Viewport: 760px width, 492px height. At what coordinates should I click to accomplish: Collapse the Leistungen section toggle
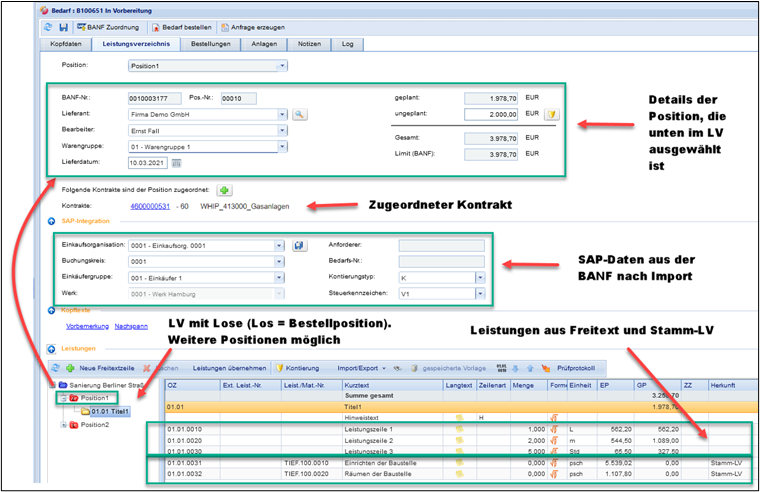point(50,348)
